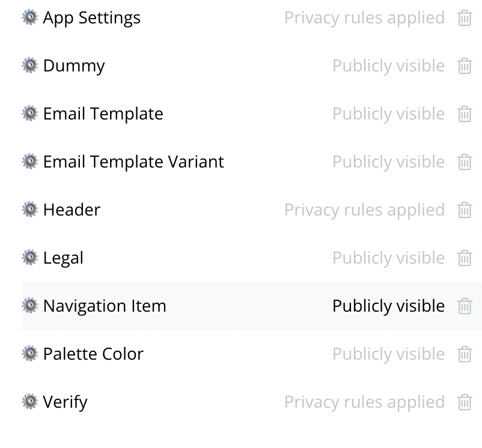Click 'Publicly visible' in Navigation Item row
This screenshot has width=482, height=448.
click(x=388, y=306)
